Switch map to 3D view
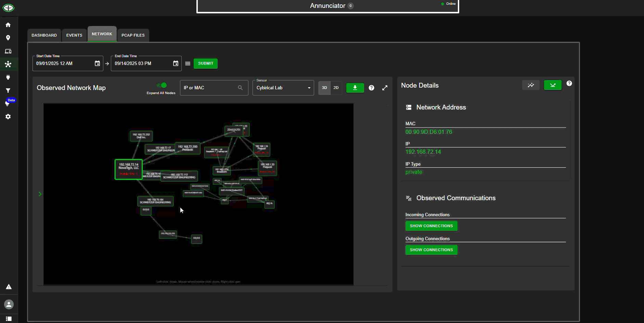The width and height of the screenshot is (644, 323). [x=324, y=88]
